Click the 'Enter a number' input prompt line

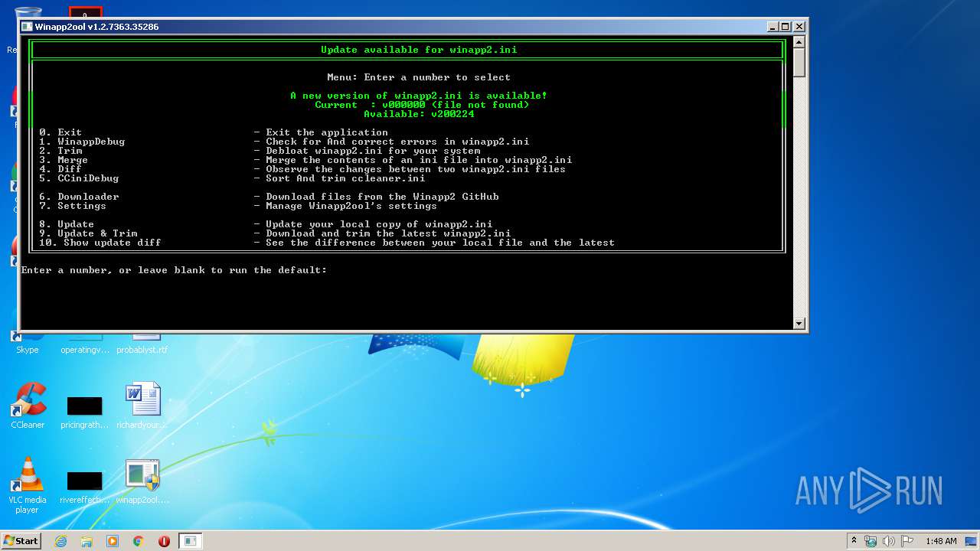tap(174, 270)
